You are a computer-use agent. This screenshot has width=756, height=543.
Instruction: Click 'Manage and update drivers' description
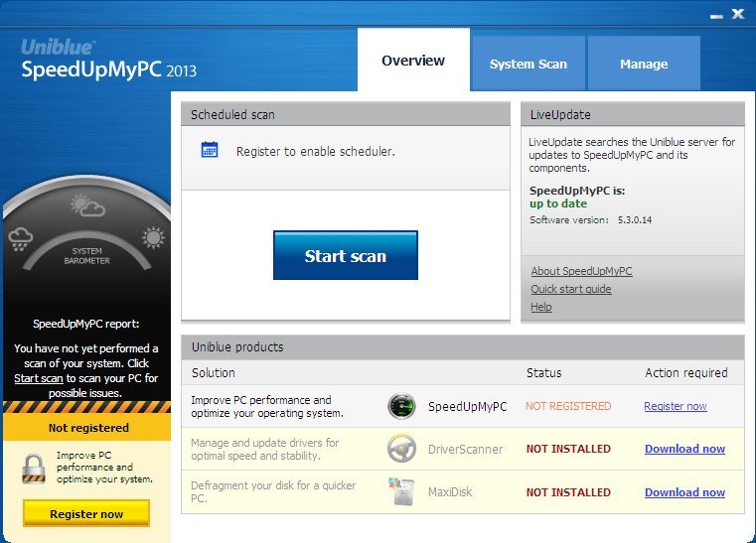tap(264, 449)
